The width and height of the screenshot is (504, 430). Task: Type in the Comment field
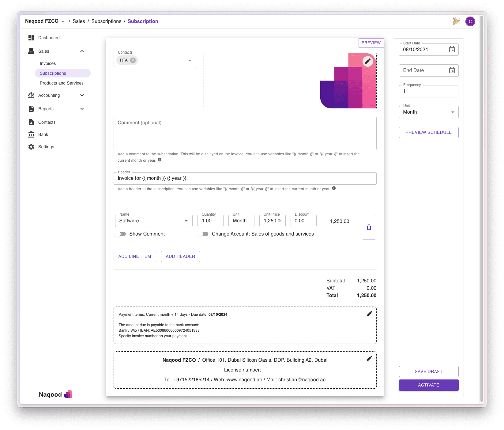click(x=245, y=133)
